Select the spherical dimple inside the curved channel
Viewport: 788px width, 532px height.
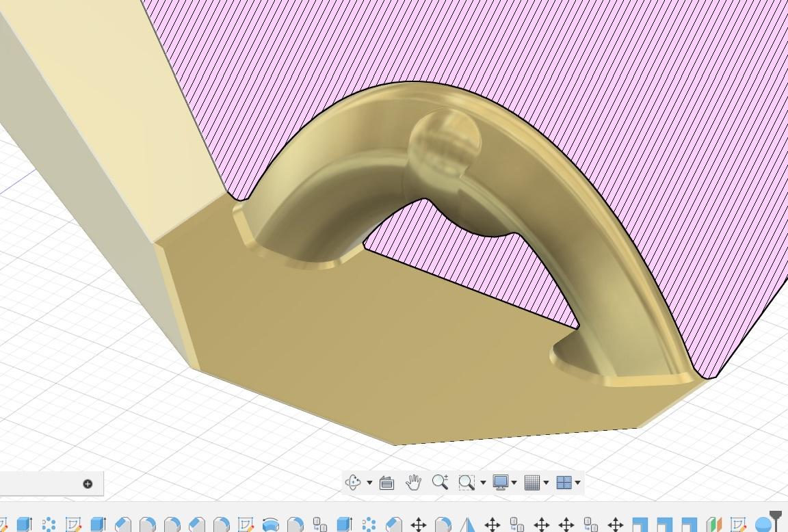[445, 142]
